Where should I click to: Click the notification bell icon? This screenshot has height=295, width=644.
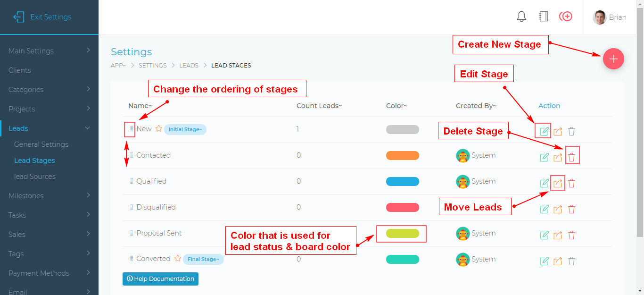point(521,16)
